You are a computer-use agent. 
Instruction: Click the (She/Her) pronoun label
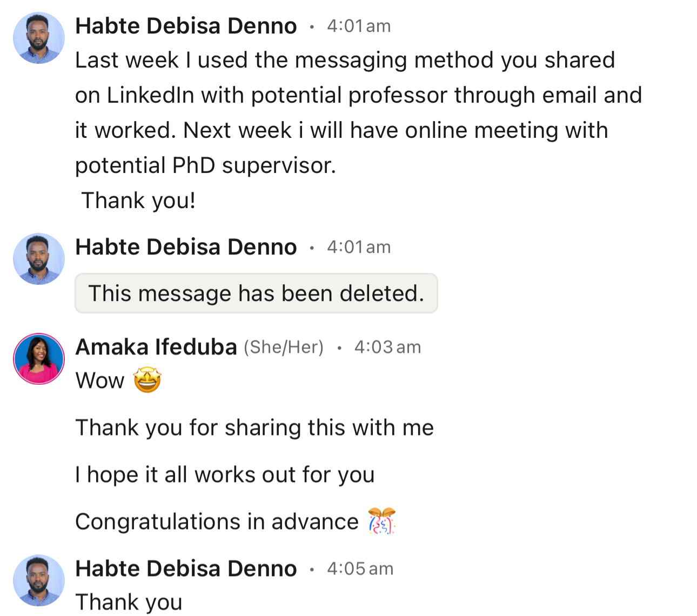pyautogui.click(x=284, y=347)
